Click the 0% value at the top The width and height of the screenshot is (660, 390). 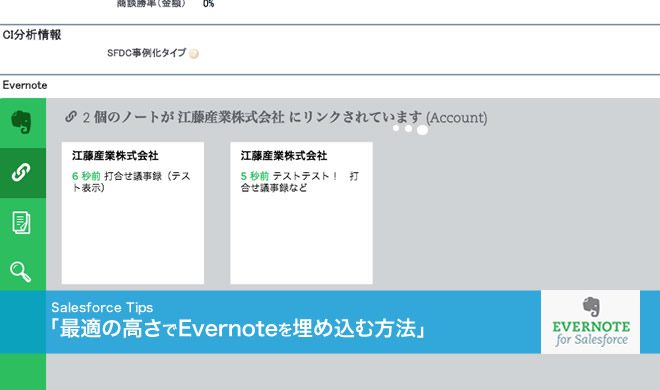[208, 4]
